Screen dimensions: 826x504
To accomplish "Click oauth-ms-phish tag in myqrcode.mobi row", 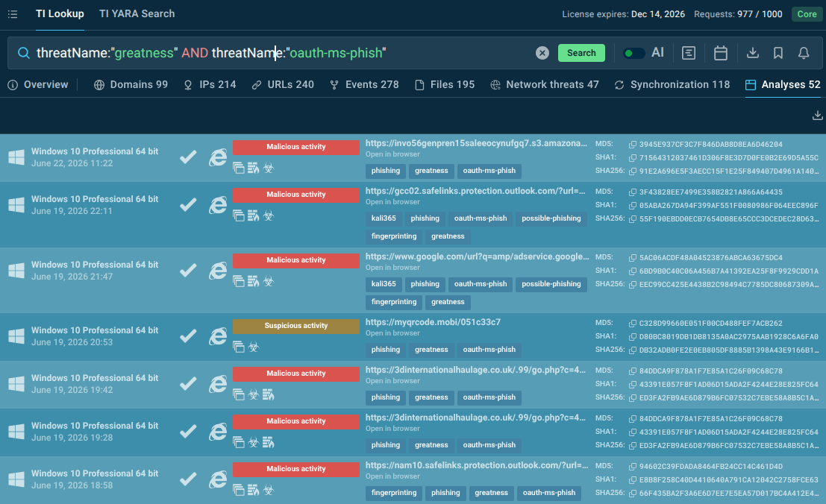I will pos(489,350).
